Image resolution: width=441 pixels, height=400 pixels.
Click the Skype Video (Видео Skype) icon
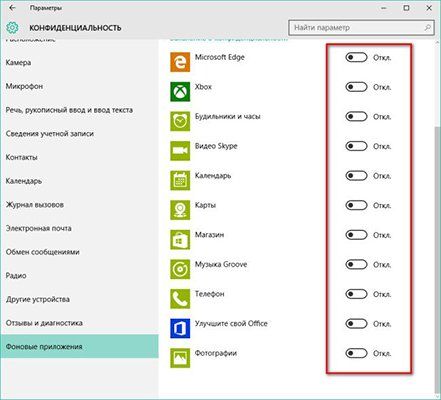click(180, 151)
